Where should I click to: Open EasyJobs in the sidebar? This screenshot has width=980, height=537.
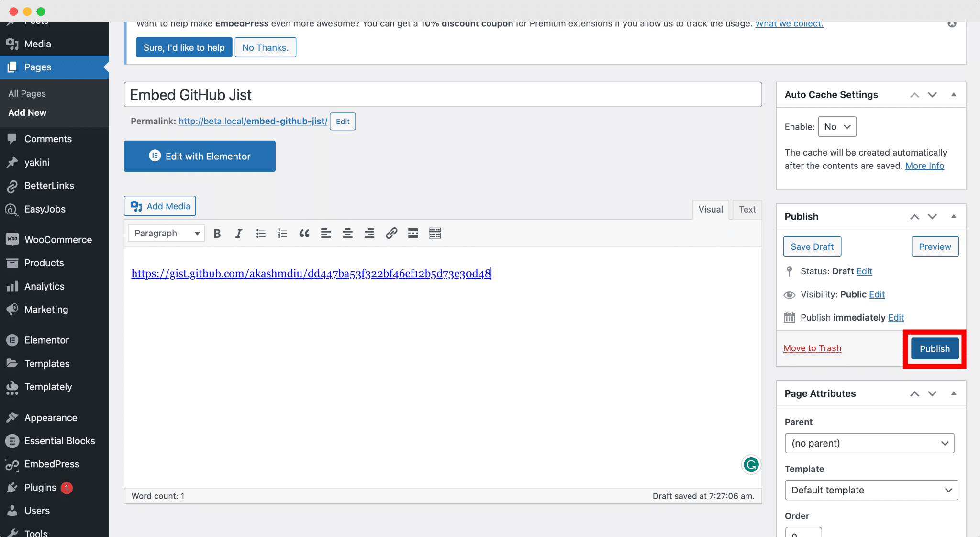55,209
